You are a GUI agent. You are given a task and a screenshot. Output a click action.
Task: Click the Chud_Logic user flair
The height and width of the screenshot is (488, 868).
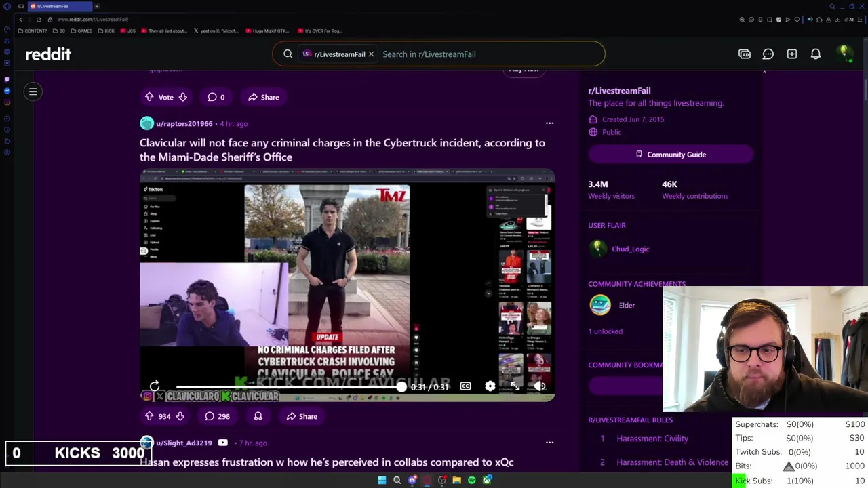click(630, 249)
